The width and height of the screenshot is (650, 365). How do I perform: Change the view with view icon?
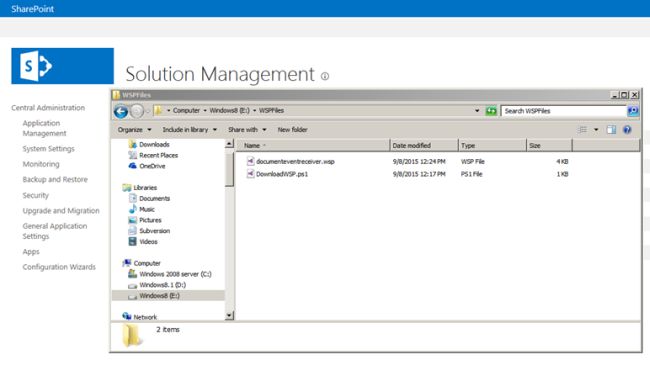tap(582, 130)
